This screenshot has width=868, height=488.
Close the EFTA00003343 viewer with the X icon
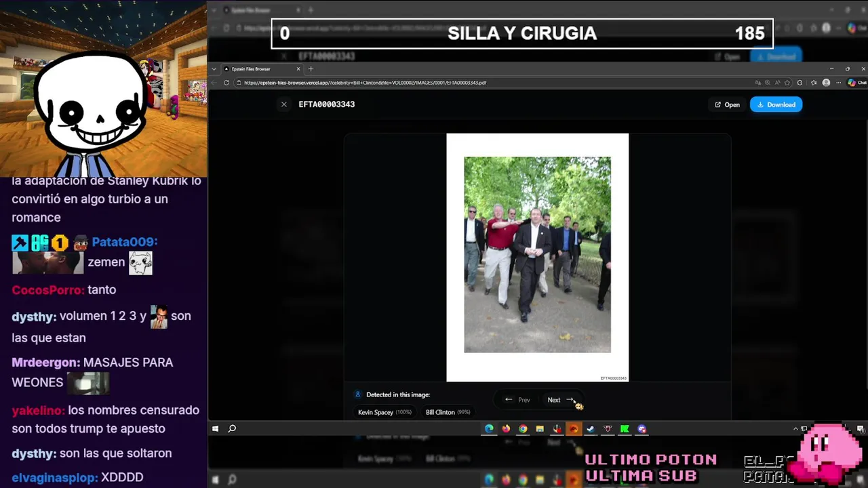coord(284,104)
